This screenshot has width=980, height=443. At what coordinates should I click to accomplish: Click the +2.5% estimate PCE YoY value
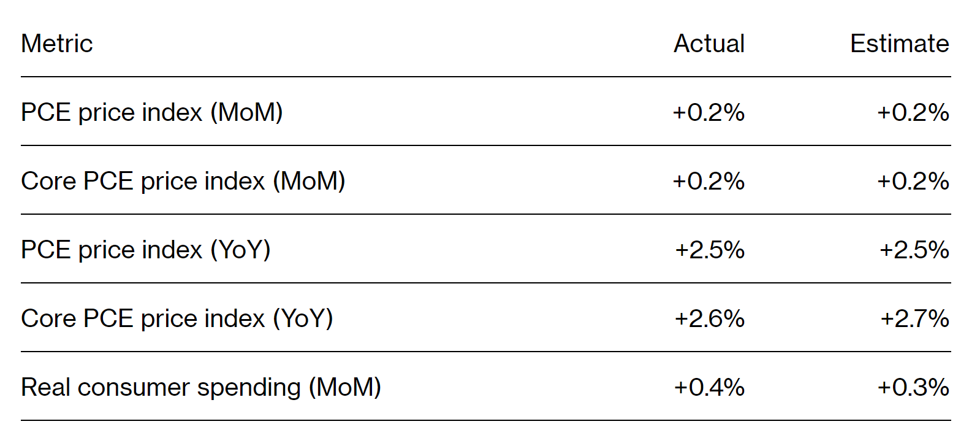(x=914, y=250)
